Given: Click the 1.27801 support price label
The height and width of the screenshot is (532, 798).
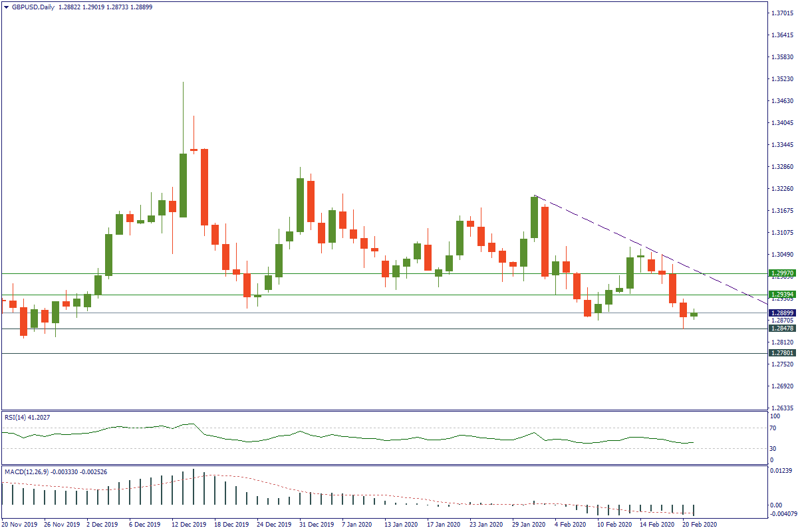Looking at the screenshot, I should [781, 353].
